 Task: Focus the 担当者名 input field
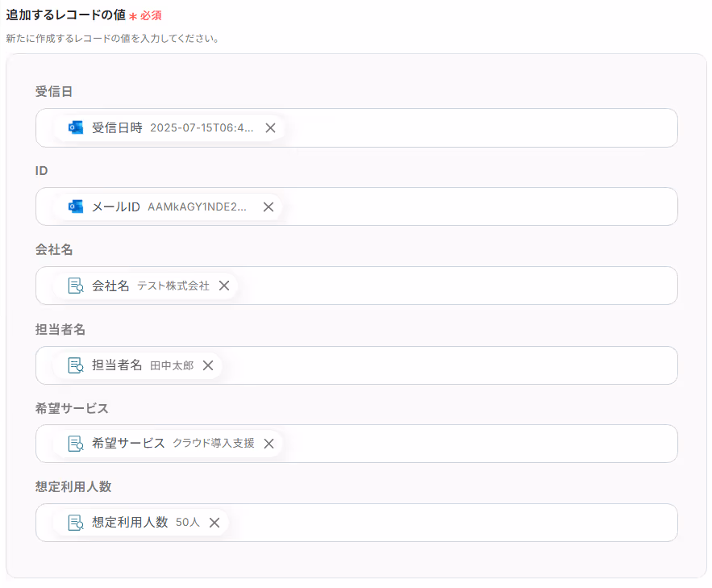(356, 365)
